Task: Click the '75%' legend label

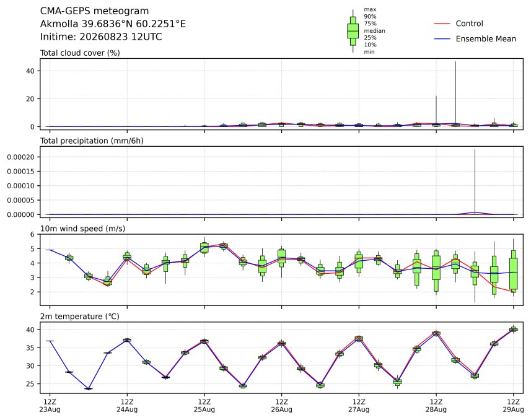Action: click(370, 24)
